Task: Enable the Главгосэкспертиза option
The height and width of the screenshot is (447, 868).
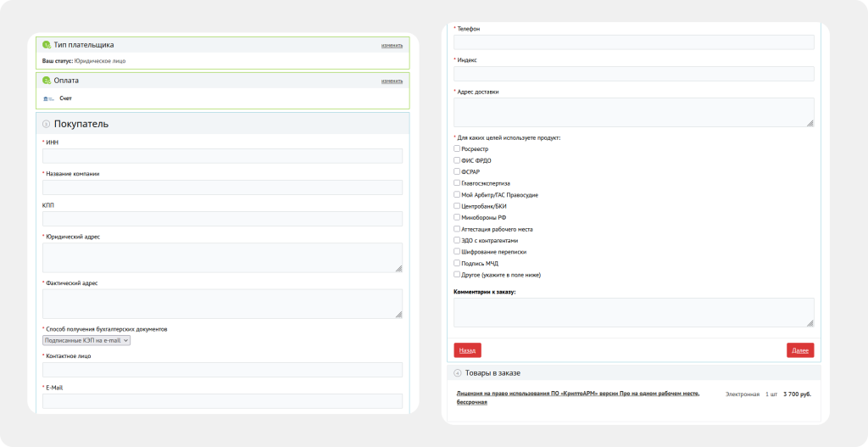Action: tap(457, 182)
